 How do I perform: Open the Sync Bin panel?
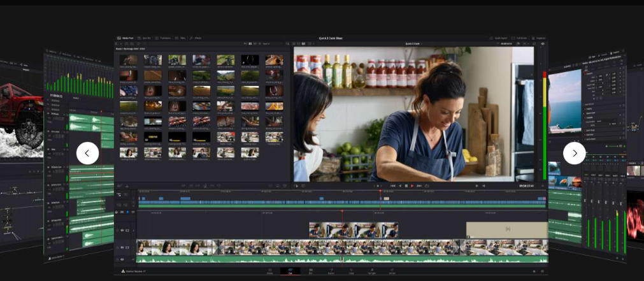point(146,38)
